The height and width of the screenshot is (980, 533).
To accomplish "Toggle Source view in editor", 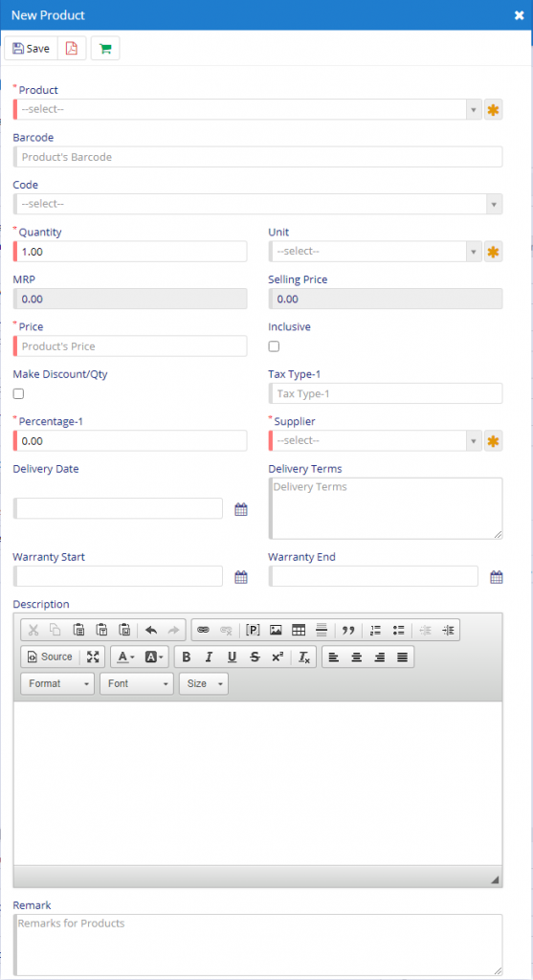I will click(x=50, y=657).
